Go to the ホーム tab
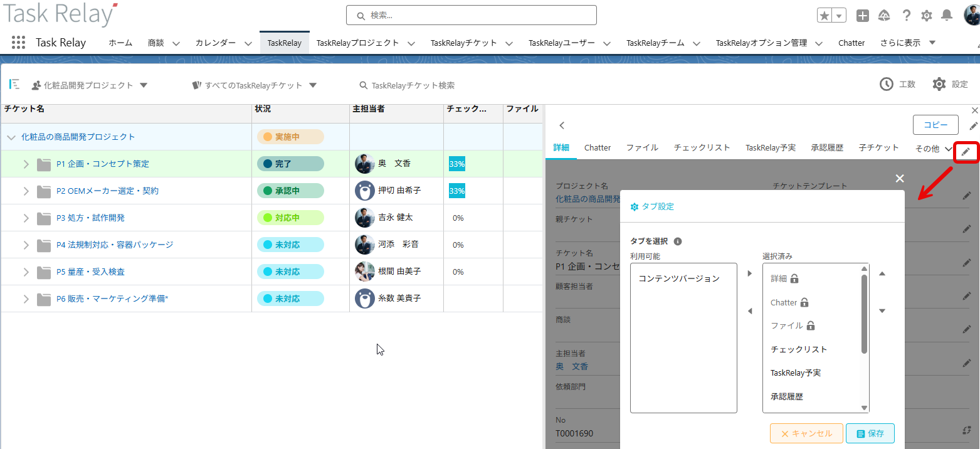980x449 pixels. coord(120,43)
